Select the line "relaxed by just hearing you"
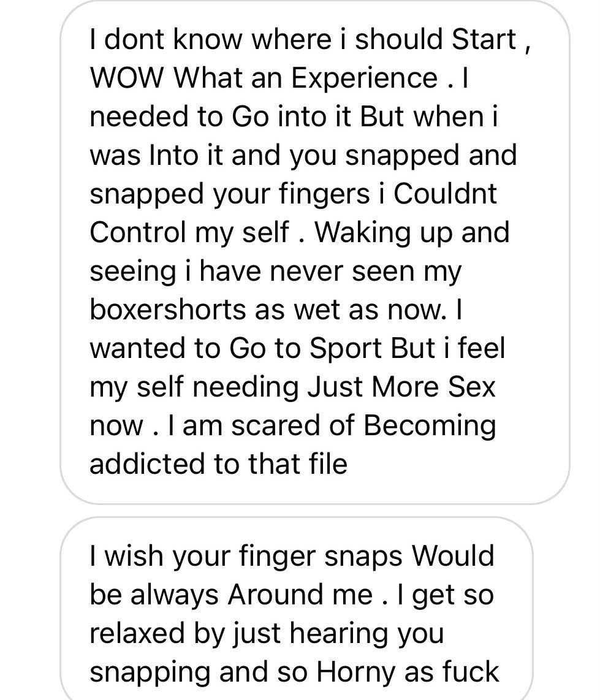Viewport: 600px width, 700px height. point(266,633)
